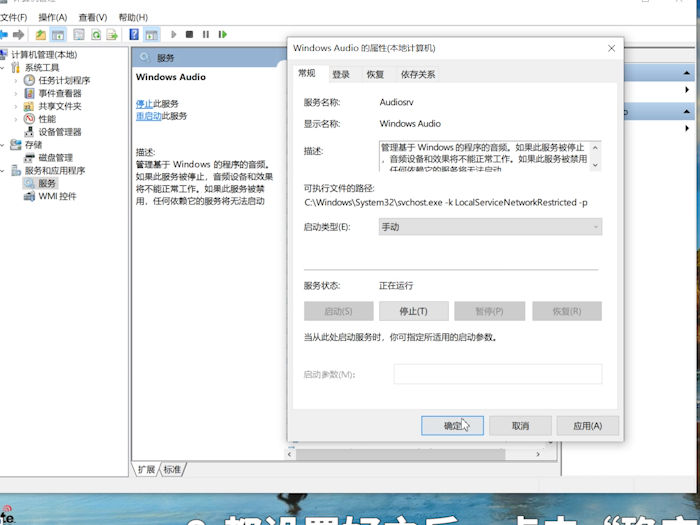Select 存储 in the tree
Image resolution: width=700 pixels, height=525 pixels.
[x=33, y=145]
